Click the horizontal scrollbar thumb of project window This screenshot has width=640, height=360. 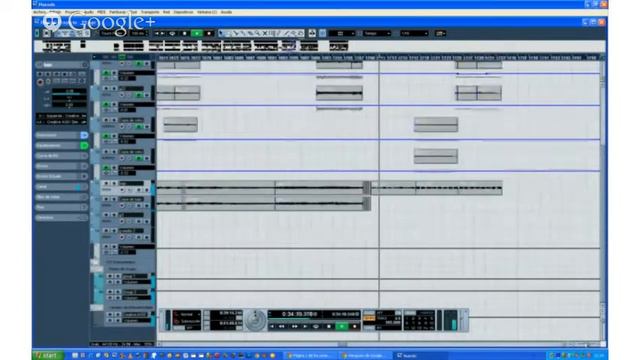coord(342,344)
